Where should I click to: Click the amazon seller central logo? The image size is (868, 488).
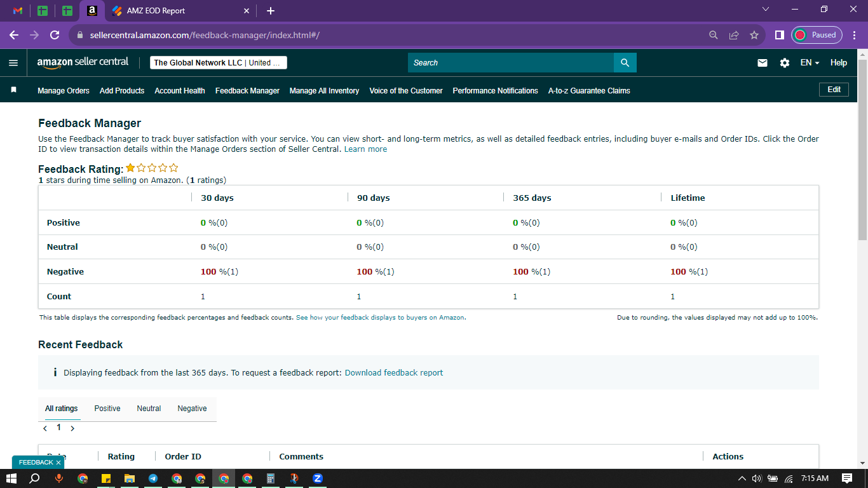coord(83,62)
